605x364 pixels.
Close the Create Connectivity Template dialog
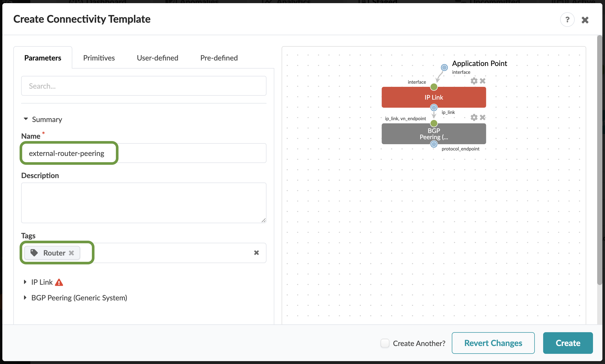(585, 20)
